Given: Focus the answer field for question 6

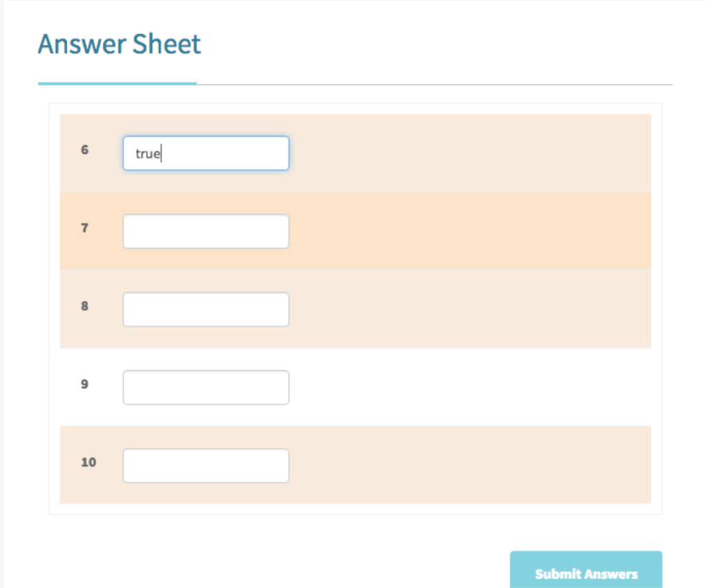Looking at the screenshot, I should click(206, 153).
